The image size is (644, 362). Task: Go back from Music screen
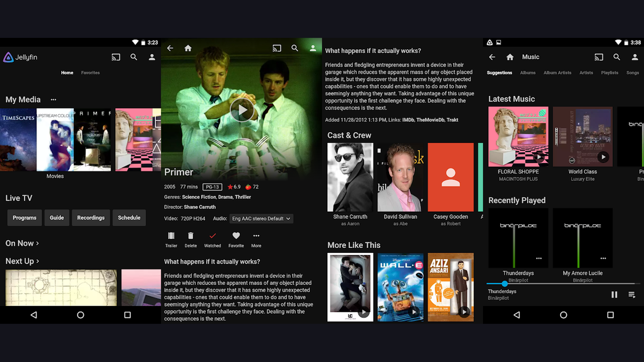pos(492,57)
